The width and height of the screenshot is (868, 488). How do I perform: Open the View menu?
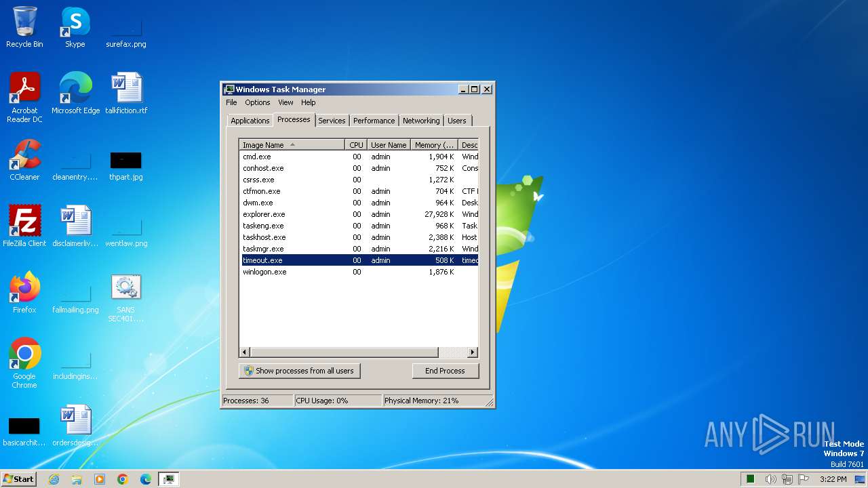pyautogui.click(x=285, y=102)
